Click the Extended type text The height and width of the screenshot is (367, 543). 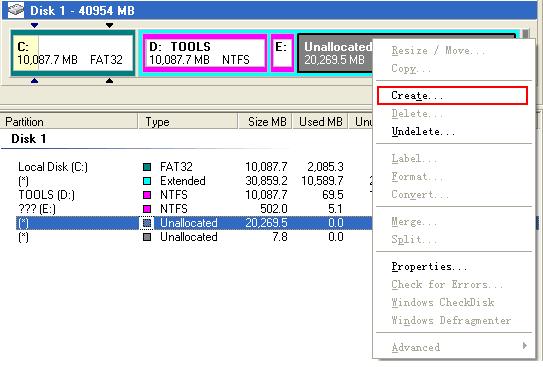click(x=183, y=181)
